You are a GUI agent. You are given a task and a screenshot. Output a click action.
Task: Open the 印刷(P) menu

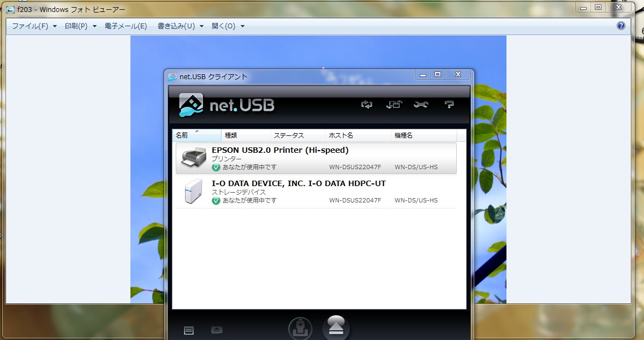(76, 26)
